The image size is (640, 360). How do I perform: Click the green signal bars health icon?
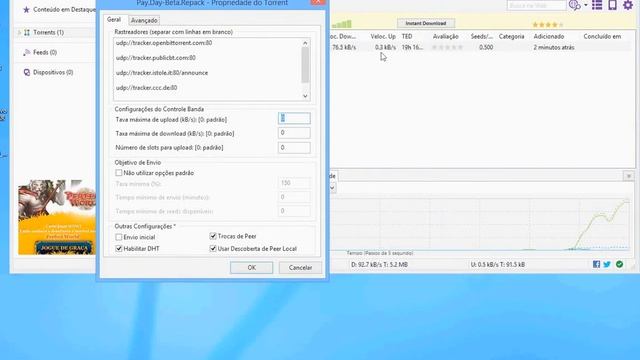tap(342, 24)
